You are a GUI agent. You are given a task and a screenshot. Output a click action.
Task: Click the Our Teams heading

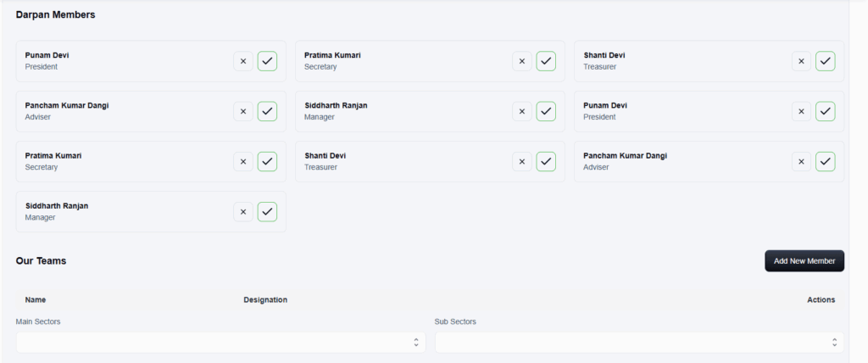click(41, 260)
